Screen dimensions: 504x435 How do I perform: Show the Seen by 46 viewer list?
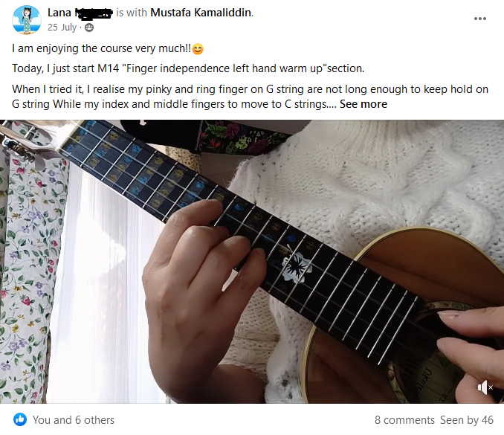(467, 420)
